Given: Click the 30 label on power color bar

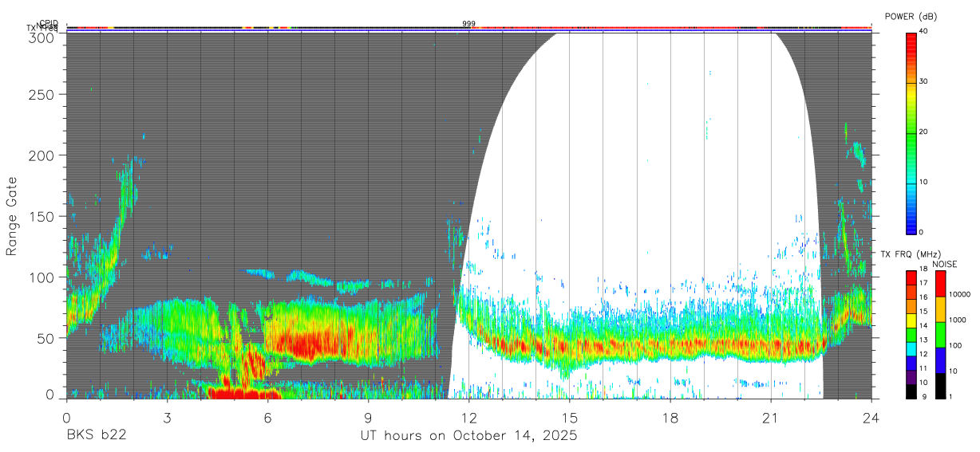Looking at the screenshot, I should (923, 81).
